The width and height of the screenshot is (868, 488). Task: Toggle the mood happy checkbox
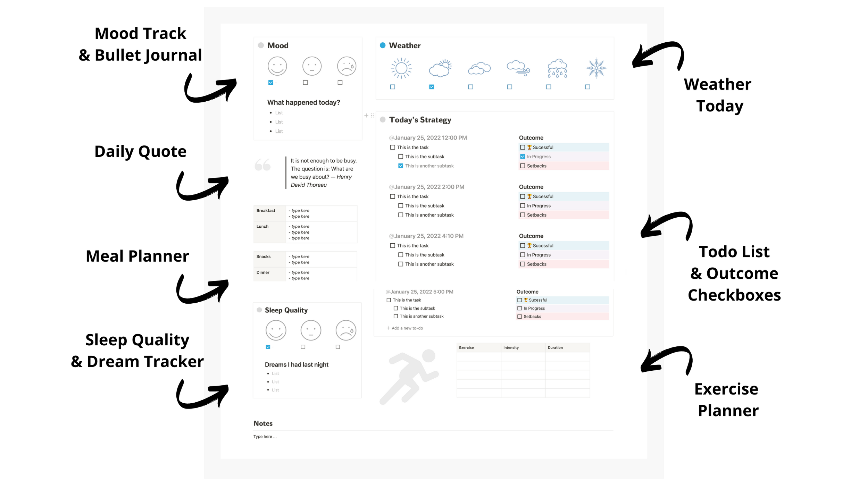click(271, 83)
